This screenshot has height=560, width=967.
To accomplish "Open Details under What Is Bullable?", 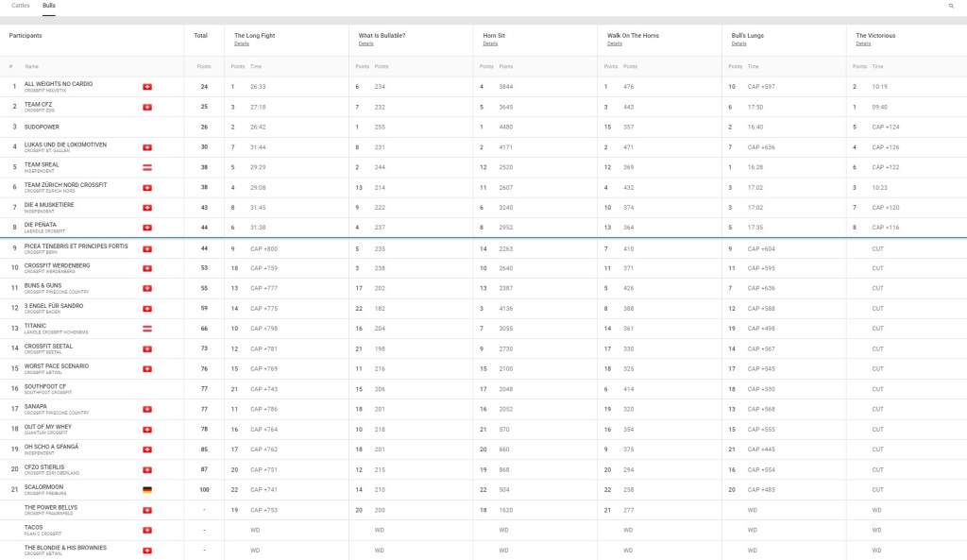I will pyautogui.click(x=365, y=43).
